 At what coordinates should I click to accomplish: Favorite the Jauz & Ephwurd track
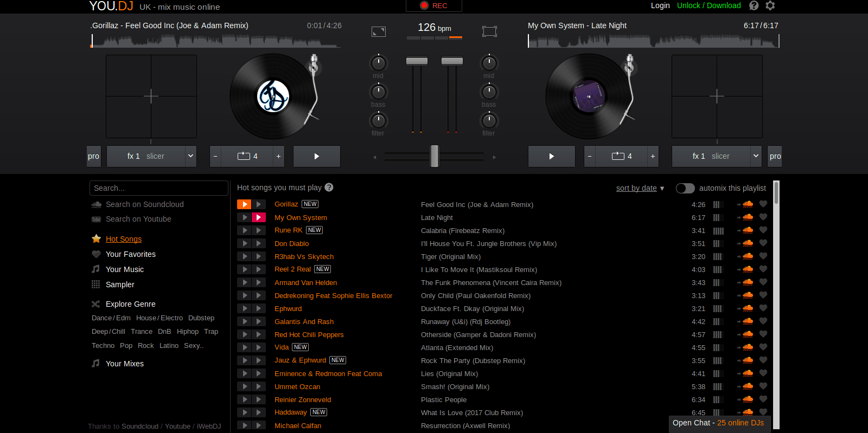(x=763, y=360)
